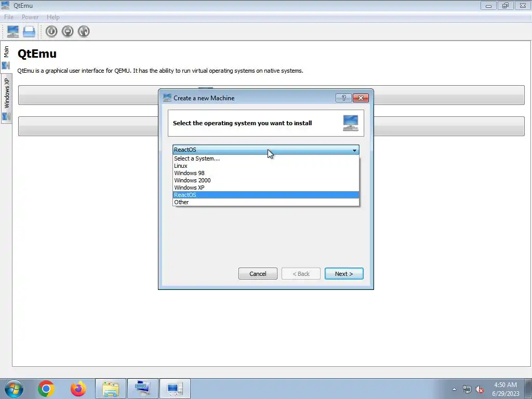Open the Help menu
The height and width of the screenshot is (399, 532).
click(53, 17)
